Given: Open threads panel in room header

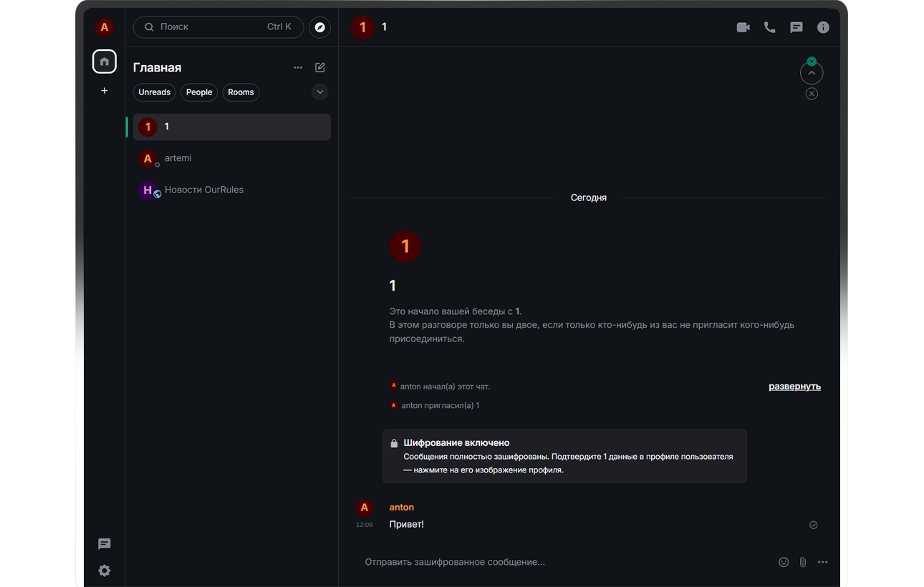Looking at the screenshot, I should click(x=796, y=27).
